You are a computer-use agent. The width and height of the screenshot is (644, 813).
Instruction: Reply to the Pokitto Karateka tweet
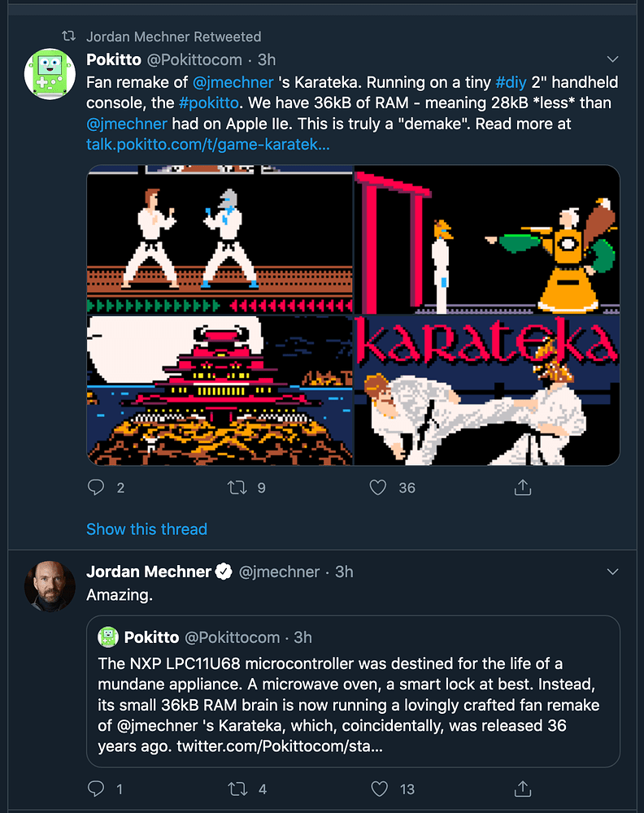point(96,488)
